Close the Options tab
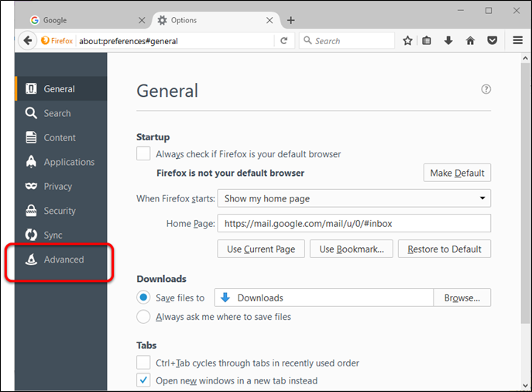The width and height of the screenshot is (532, 392). coord(269,20)
